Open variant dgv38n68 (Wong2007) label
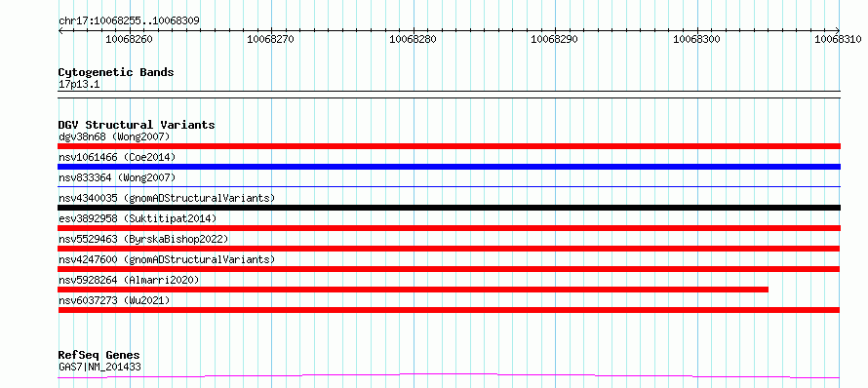The width and height of the screenshot is (868, 388). [x=114, y=136]
